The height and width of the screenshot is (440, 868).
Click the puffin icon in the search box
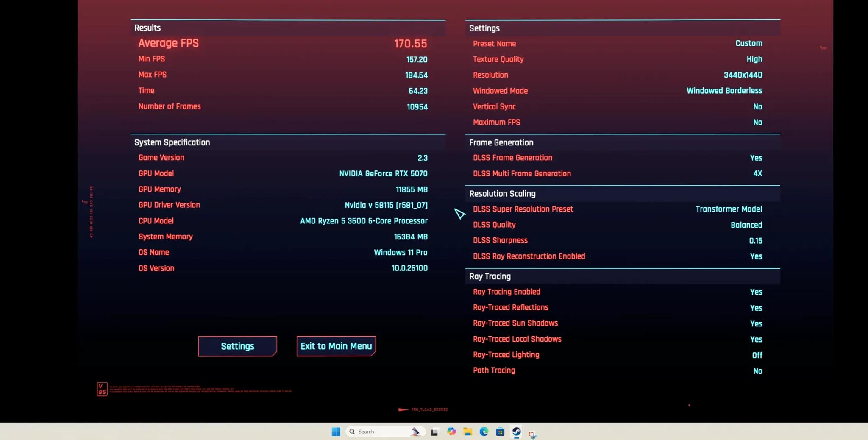tap(415, 432)
